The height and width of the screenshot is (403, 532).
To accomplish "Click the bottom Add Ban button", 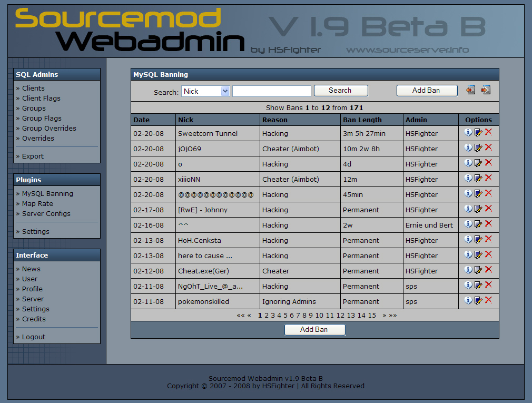I will pos(315,330).
